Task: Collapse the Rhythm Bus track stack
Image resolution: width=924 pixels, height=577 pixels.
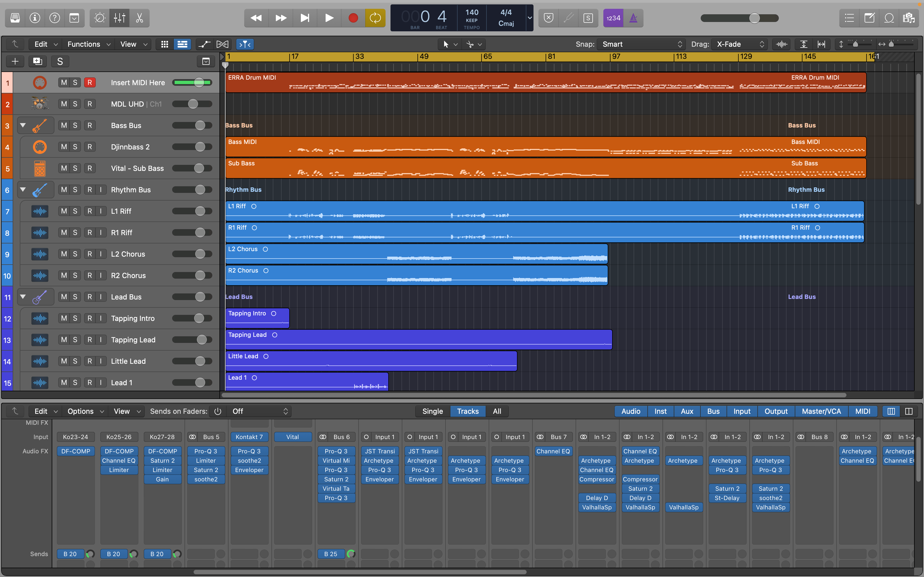Action: click(23, 190)
